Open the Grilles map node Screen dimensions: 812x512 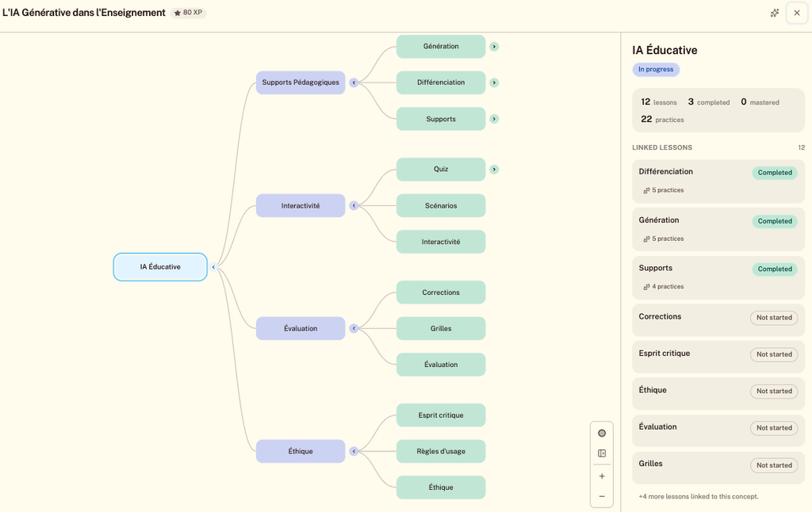pyautogui.click(x=441, y=328)
